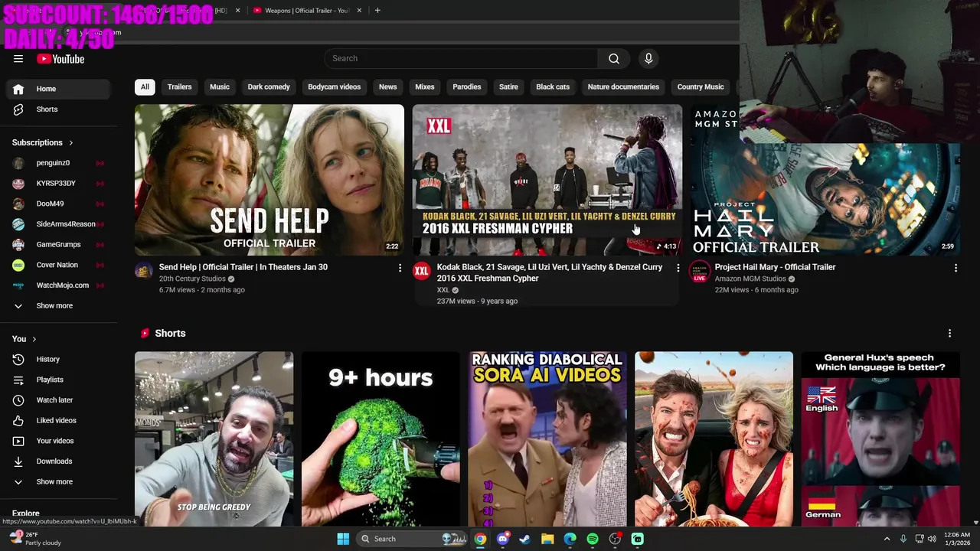Open Shorts from the sidebar
Image resolution: width=980 pixels, height=551 pixels.
click(x=58, y=109)
